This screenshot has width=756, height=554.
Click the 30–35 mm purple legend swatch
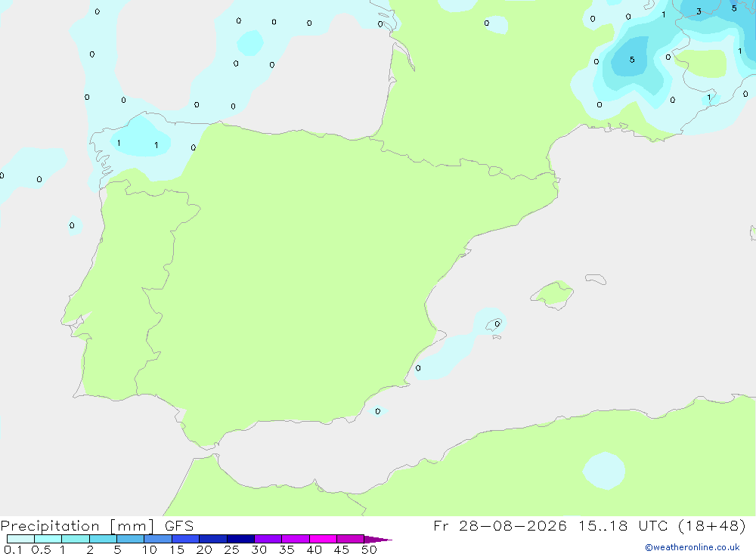(x=268, y=539)
